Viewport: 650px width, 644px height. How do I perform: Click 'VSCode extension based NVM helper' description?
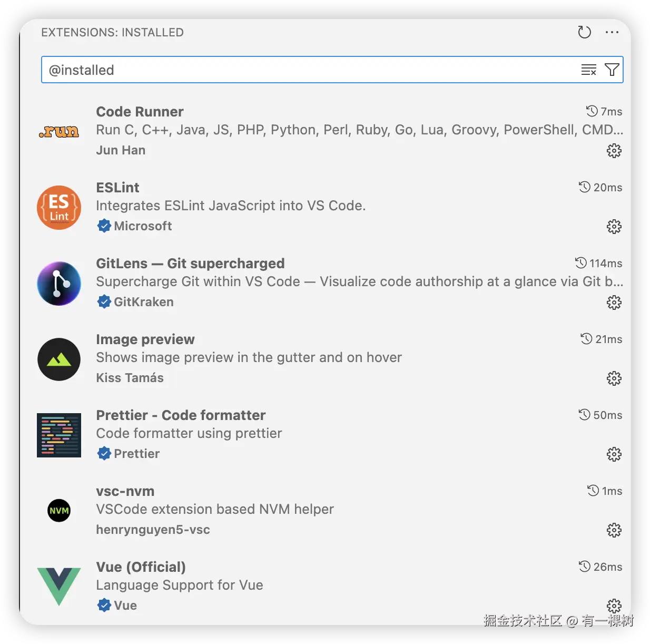click(215, 509)
